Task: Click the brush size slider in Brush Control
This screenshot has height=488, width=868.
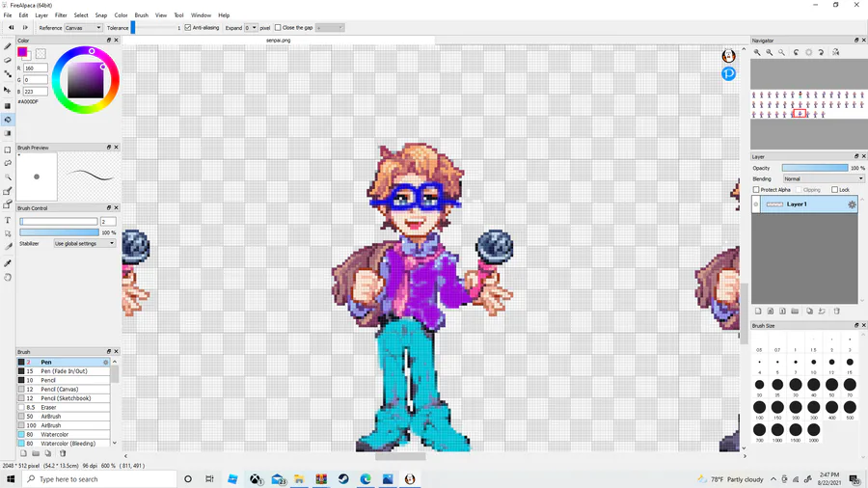Action: click(x=59, y=221)
